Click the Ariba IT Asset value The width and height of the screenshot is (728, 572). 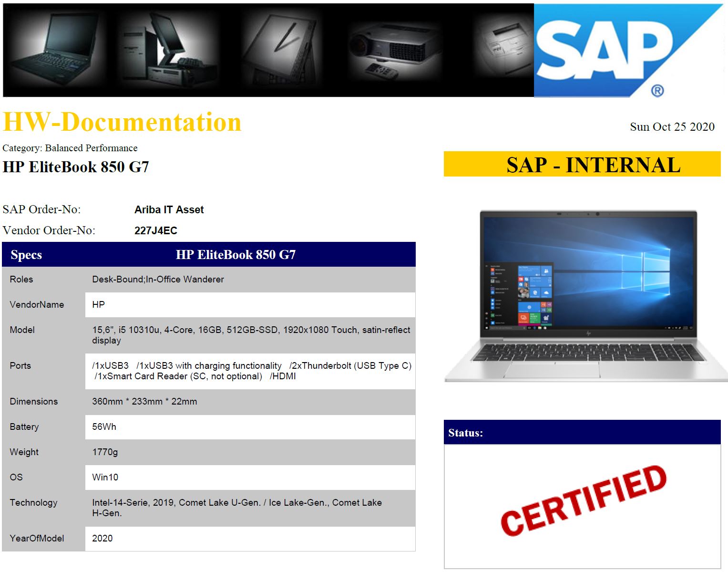point(169,209)
